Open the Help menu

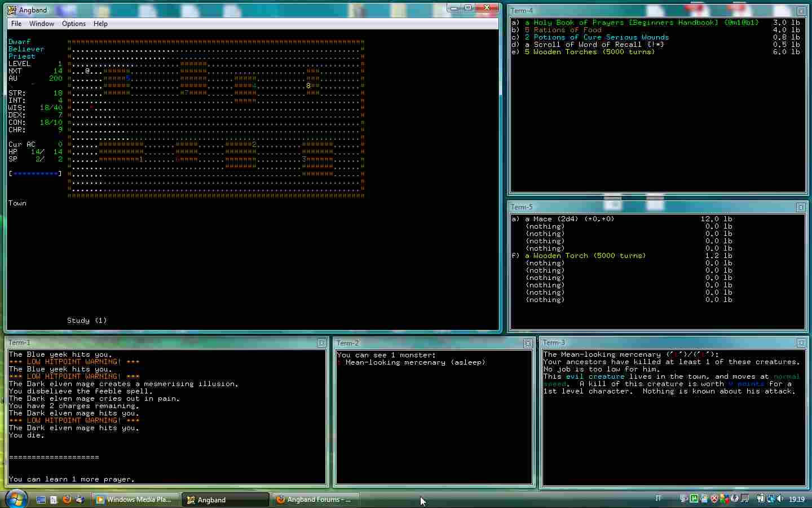100,24
